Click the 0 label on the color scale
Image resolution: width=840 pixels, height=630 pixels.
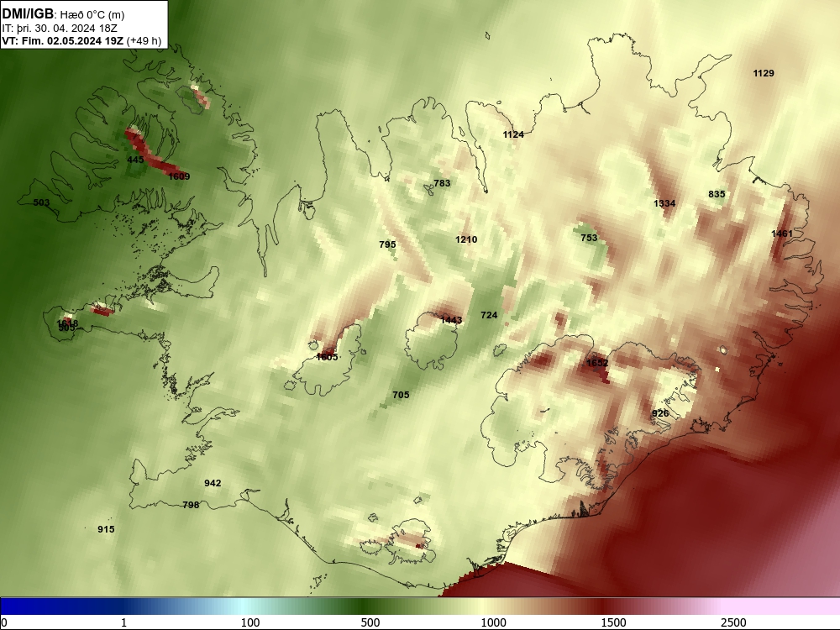[x=4, y=622]
